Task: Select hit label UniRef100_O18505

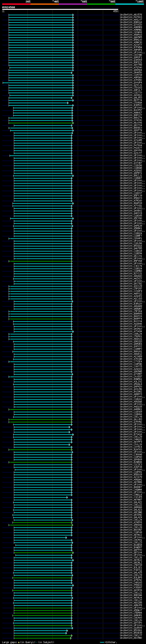Action: (x=131, y=628)
